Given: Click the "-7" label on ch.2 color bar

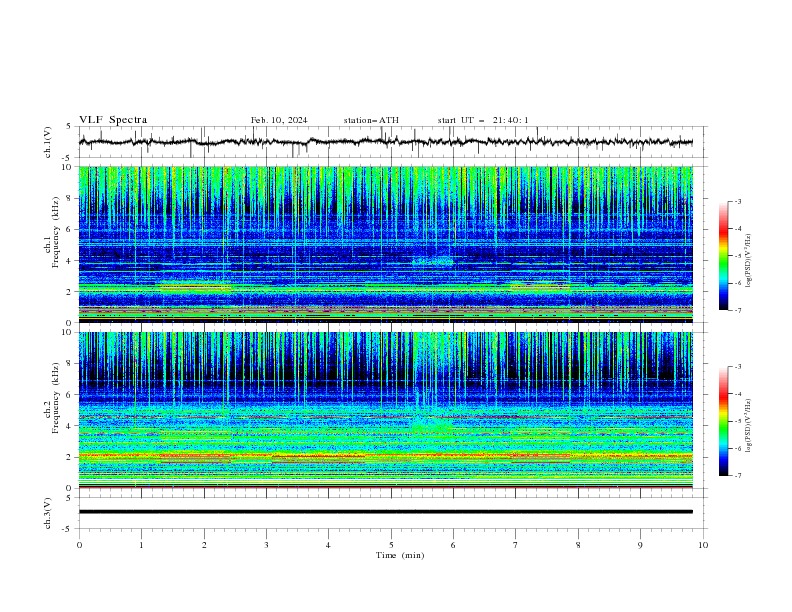Looking at the screenshot, I should [738, 475].
